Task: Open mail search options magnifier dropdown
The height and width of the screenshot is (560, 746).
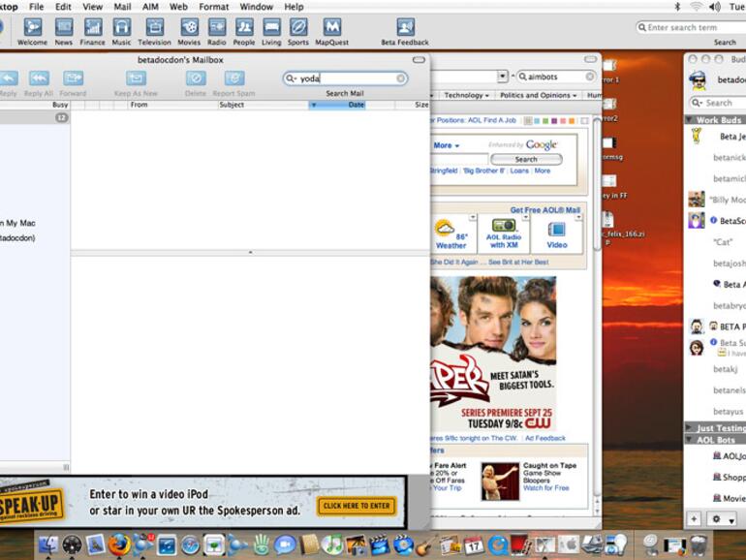Action: [292, 78]
